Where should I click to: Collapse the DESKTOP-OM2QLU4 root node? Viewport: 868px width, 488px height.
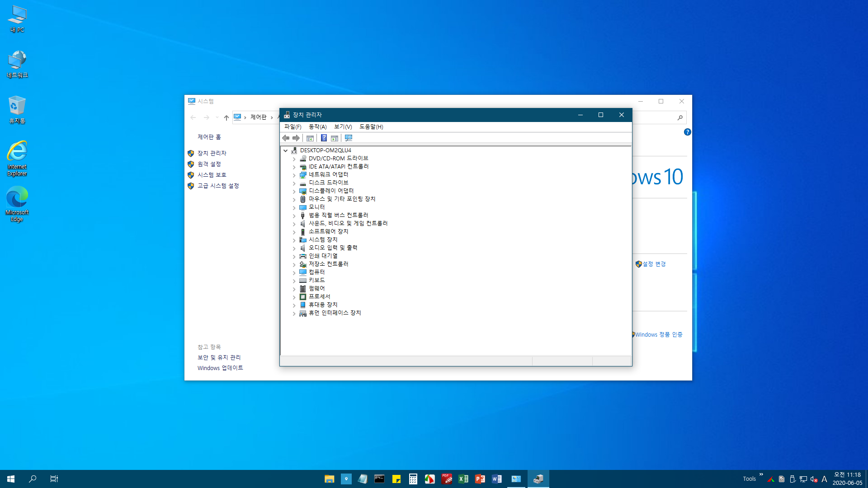pyautogui.click(x=285, y=151)
